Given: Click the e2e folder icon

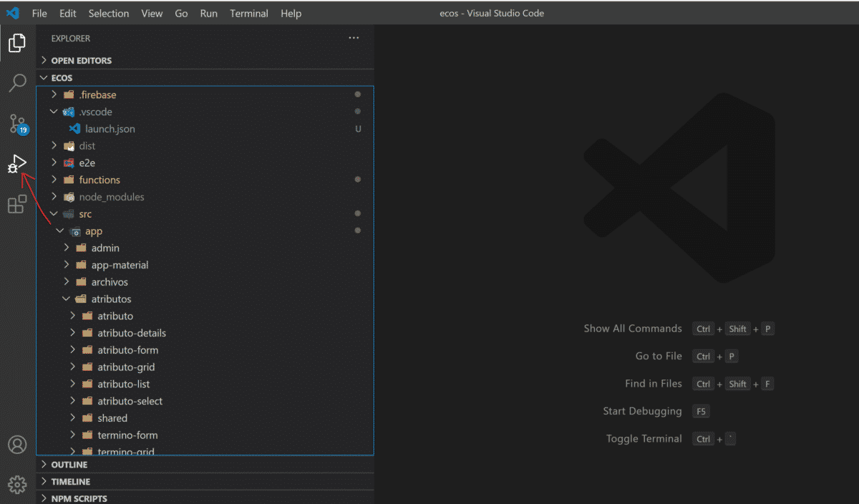Looking at the screenshot, I should pos(69,163).
